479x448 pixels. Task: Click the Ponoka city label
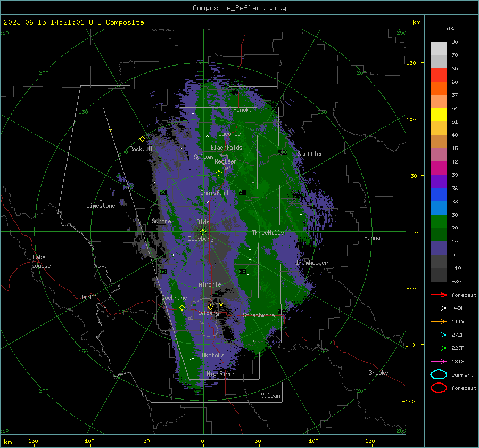(x=243, y=110)
